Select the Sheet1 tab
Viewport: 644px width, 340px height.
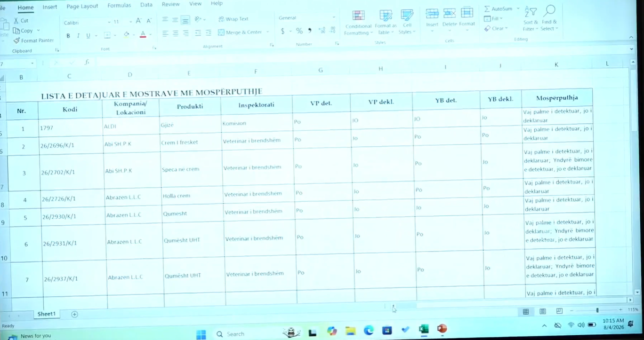click(x=47, y=314)
